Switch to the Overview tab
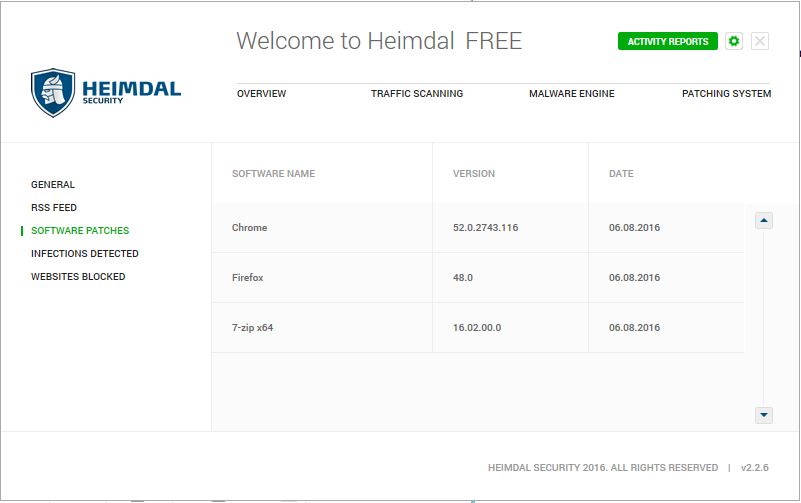 coord(262,94)
